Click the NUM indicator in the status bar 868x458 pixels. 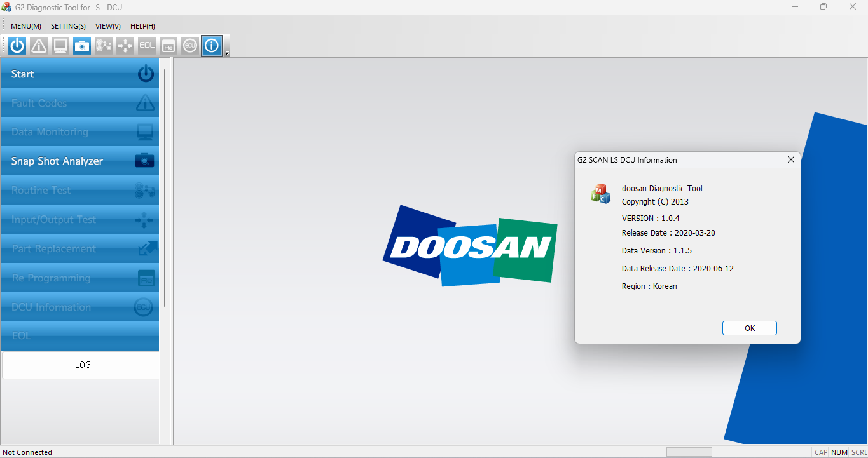click(839, 452)
